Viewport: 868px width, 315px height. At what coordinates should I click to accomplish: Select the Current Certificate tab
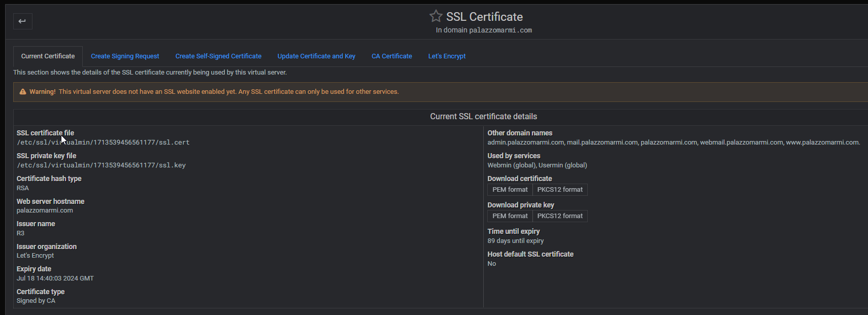pyautogui.click(x=48, y=56)
